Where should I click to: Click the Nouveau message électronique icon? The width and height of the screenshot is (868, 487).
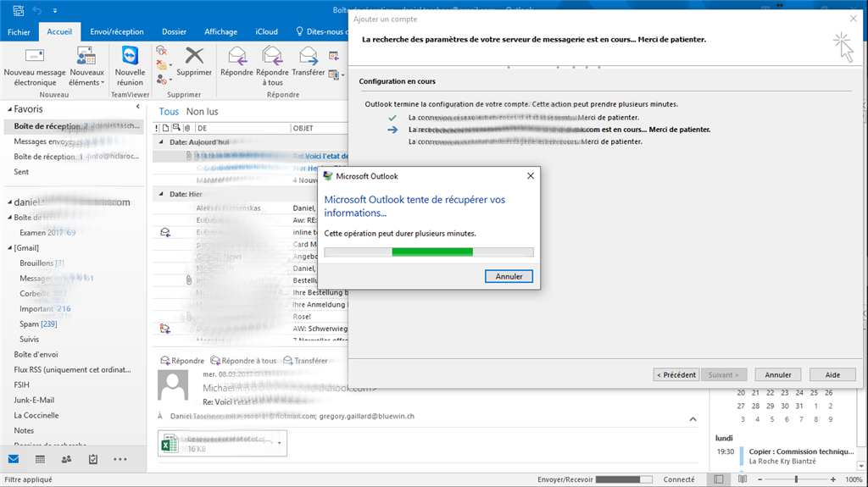click(x=34, y=56)
